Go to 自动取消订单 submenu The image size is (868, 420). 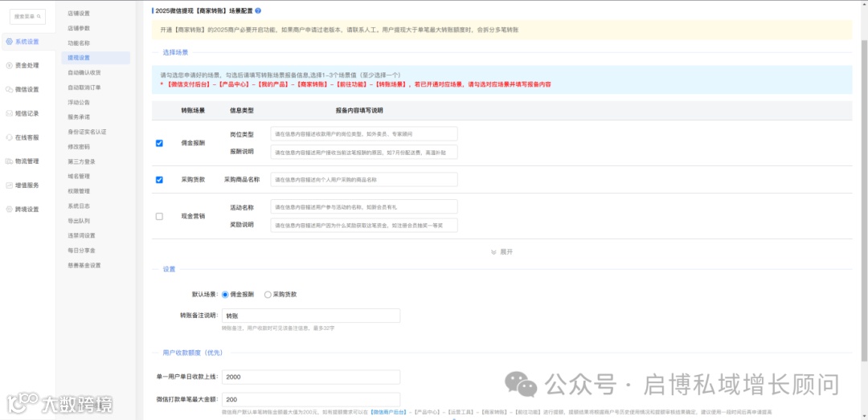click(84, 88)
